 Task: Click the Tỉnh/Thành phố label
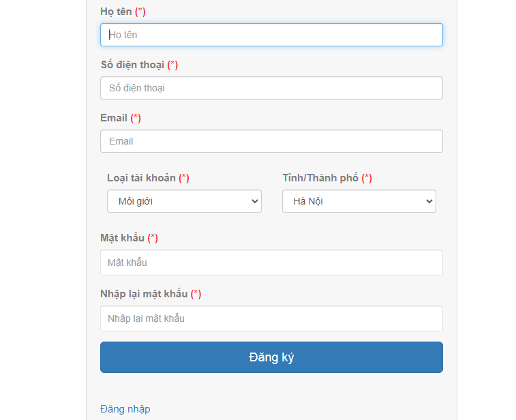[x=320, y=178]
